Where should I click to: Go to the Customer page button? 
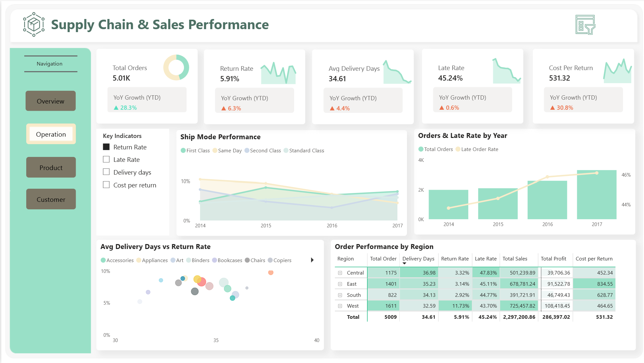point(51,199)
